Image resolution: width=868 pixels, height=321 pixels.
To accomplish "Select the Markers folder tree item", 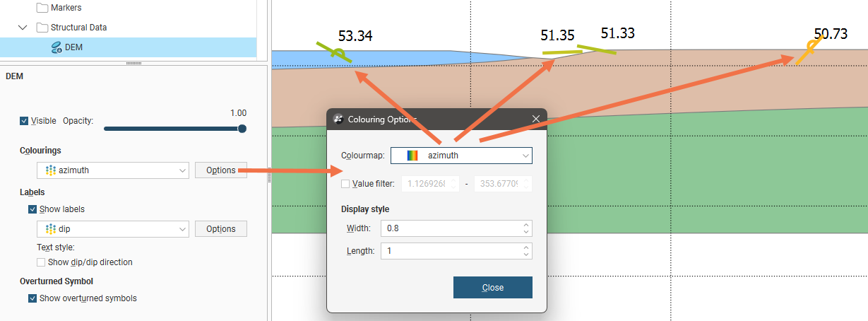I will pos(66,8).
